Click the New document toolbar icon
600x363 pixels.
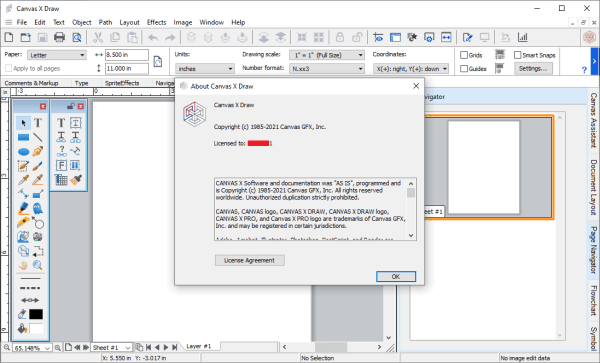point(9,37)
